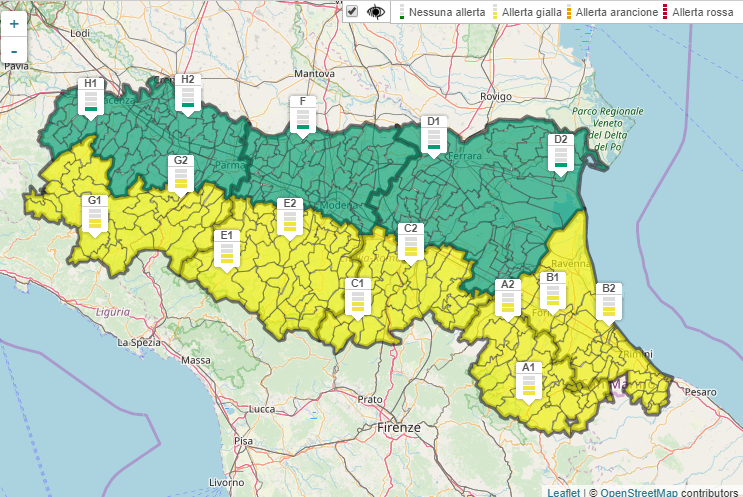Toggle the eye visibility icon
This screenshot has width=743, height=497.
376,12
